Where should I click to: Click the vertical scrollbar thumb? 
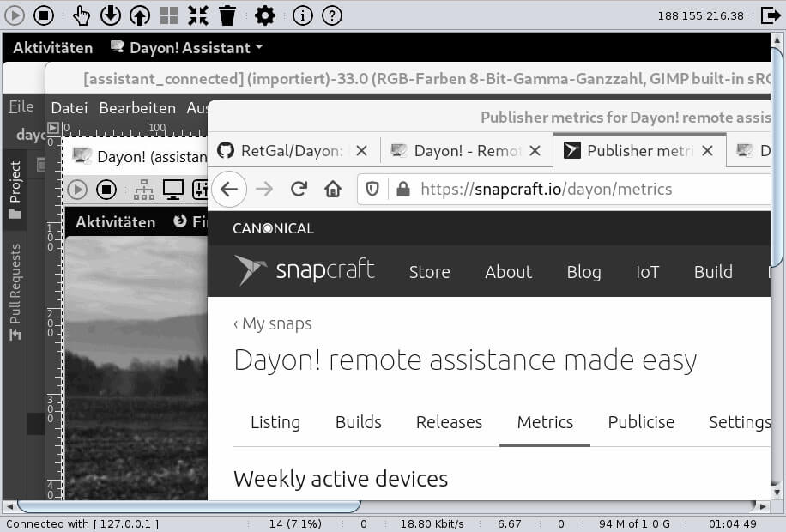777,158
